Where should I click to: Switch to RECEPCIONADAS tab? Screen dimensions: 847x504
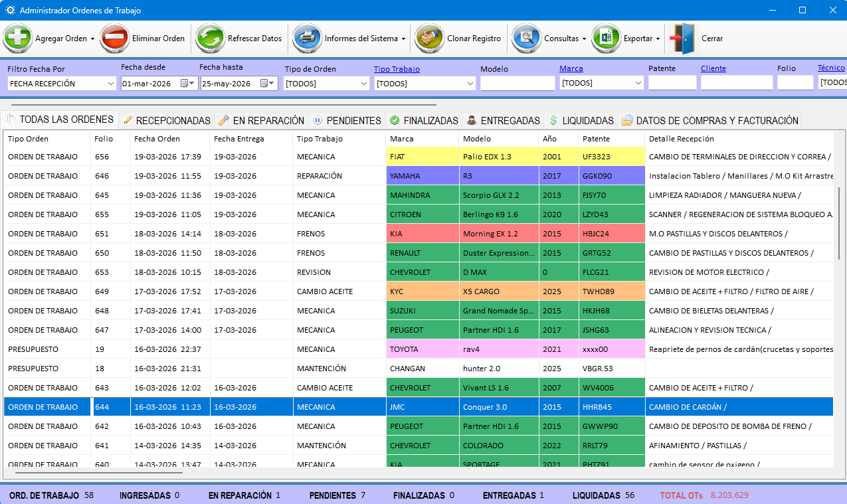(x=167, y=120)
